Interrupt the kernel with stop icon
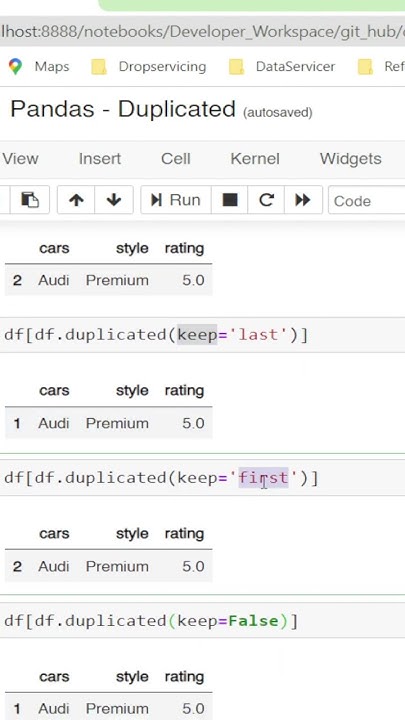This screenshot has height=720, width=405. point(230,200)
